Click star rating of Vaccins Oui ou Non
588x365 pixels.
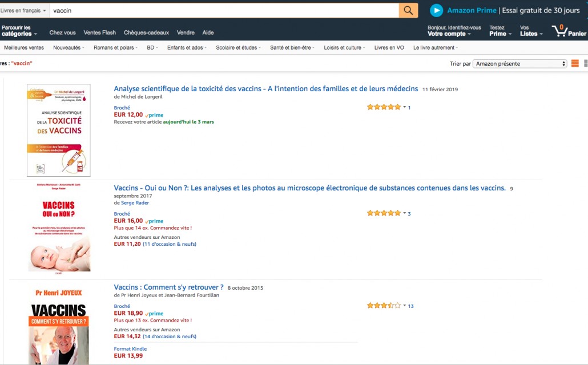tap(384, 213)
